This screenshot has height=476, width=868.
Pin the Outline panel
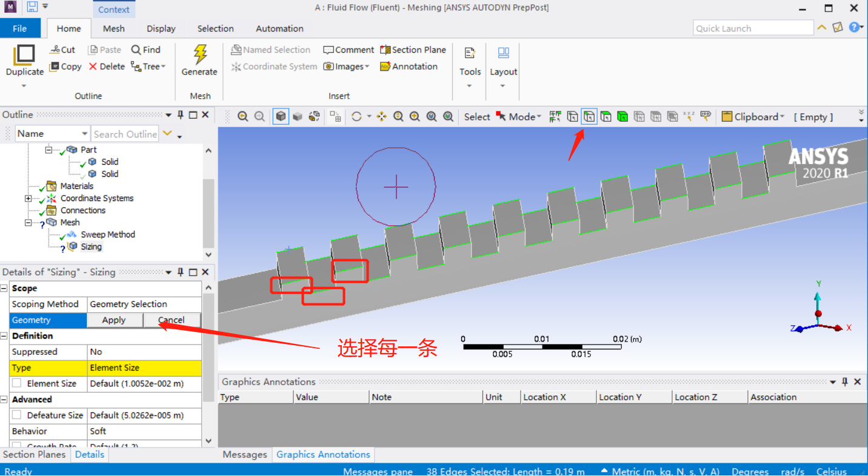(x=180, y=115)
